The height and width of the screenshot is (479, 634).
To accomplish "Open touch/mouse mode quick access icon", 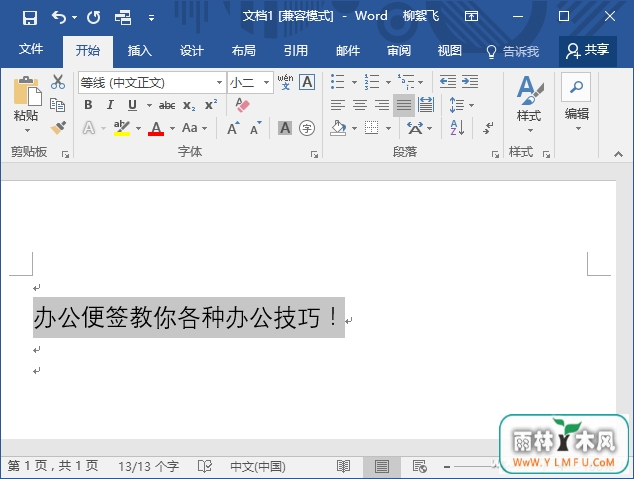I will [x=123, y=17].
